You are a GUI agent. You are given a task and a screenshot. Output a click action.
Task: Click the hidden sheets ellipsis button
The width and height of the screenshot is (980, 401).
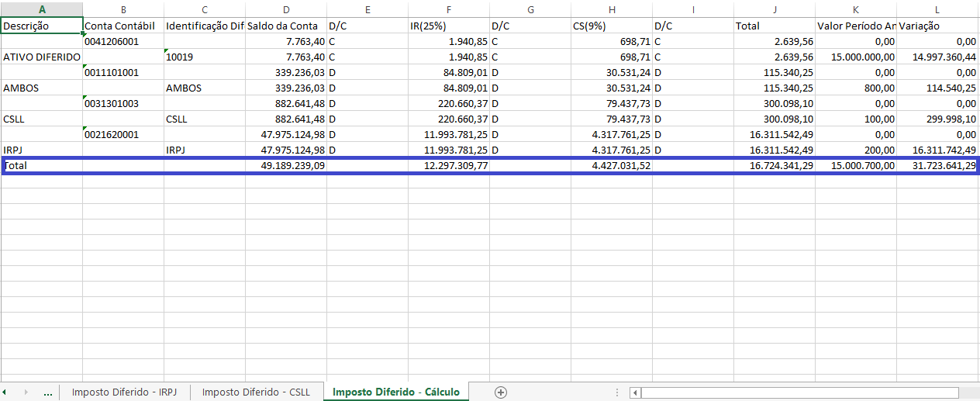tap(47, 392)
